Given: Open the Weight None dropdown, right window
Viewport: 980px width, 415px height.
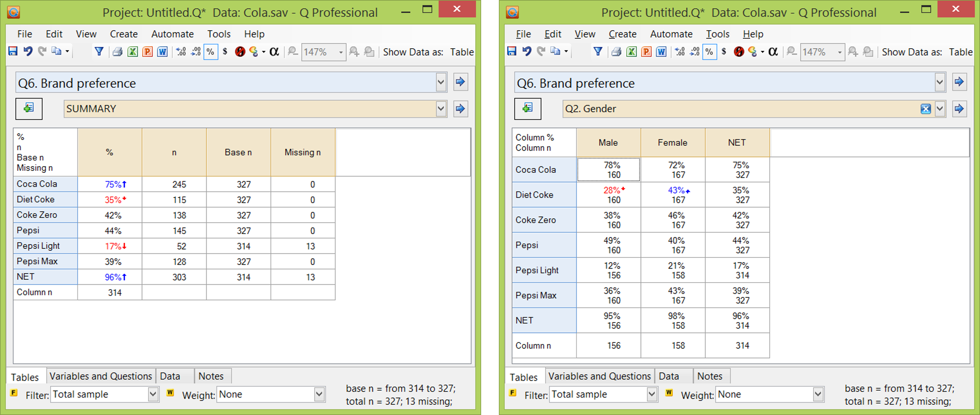Looking at the screenshot, I should [x=818, y=394].
